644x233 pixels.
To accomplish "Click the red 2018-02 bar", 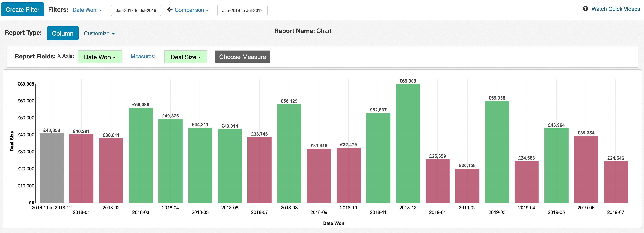I will [x=111, y=171].
